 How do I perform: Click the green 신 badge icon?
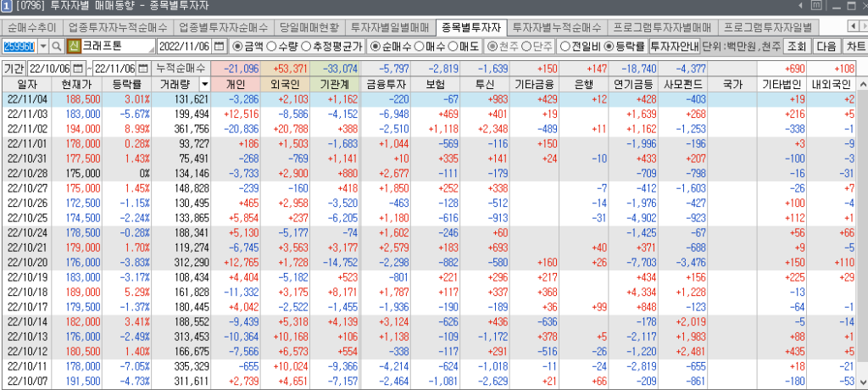coord(73,46)
